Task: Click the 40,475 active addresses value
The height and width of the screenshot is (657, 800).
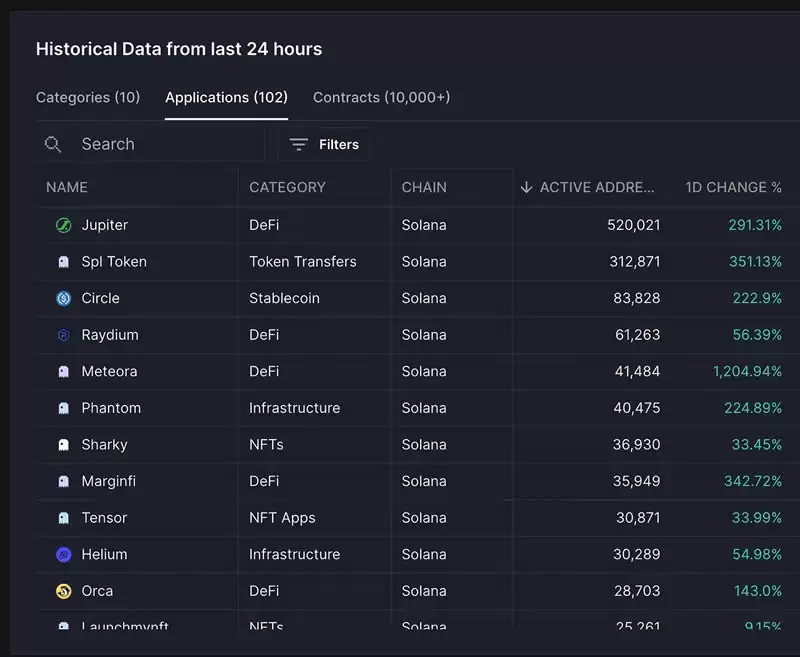Action: [637, 408]
